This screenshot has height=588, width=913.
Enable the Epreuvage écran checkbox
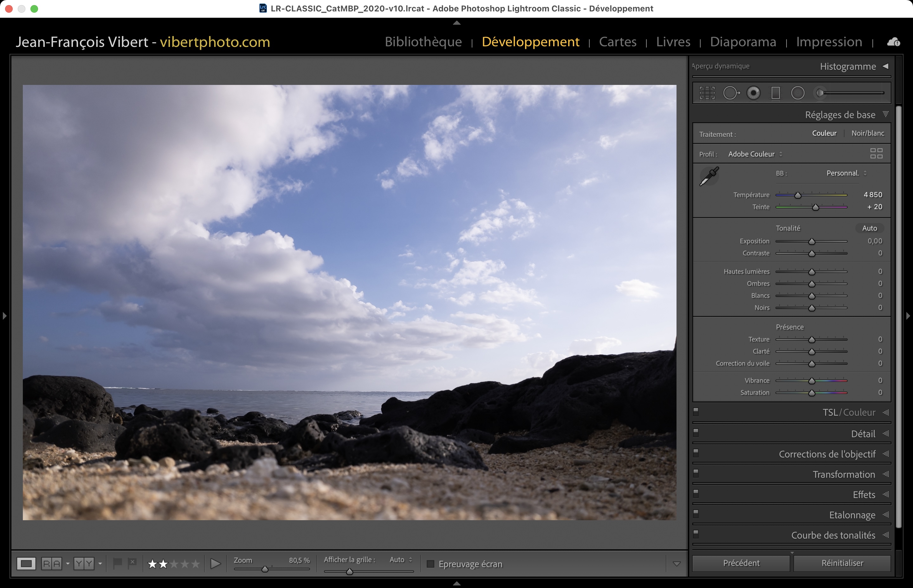(x=431, y=564)
